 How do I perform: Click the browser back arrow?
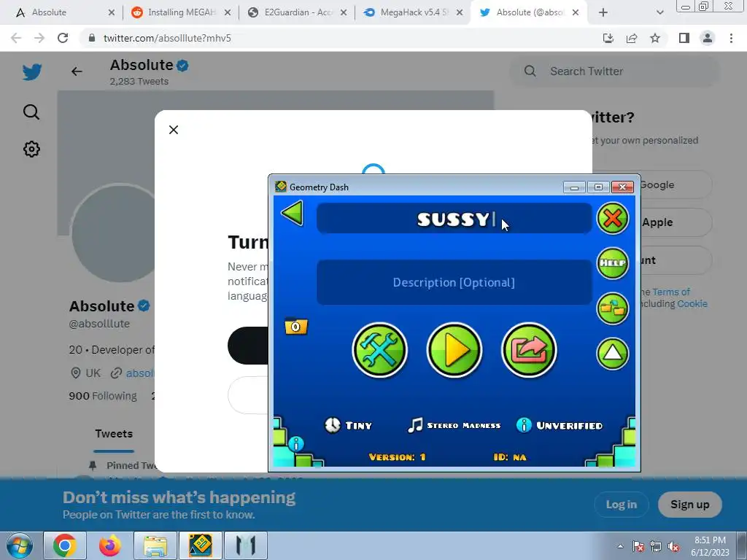[16, 38]
